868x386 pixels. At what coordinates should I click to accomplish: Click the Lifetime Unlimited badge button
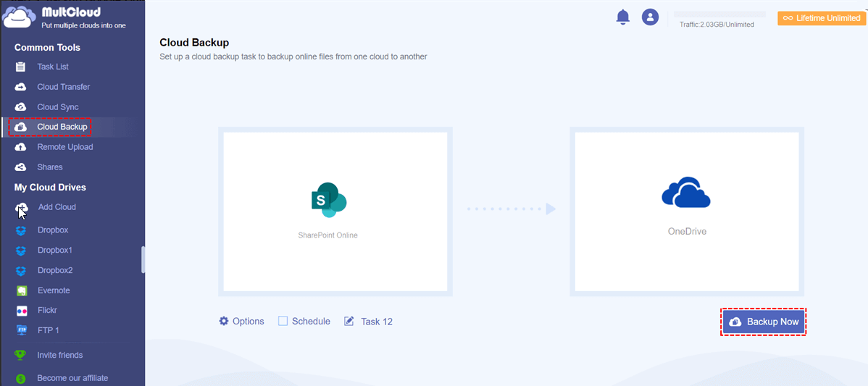(821, 18)
